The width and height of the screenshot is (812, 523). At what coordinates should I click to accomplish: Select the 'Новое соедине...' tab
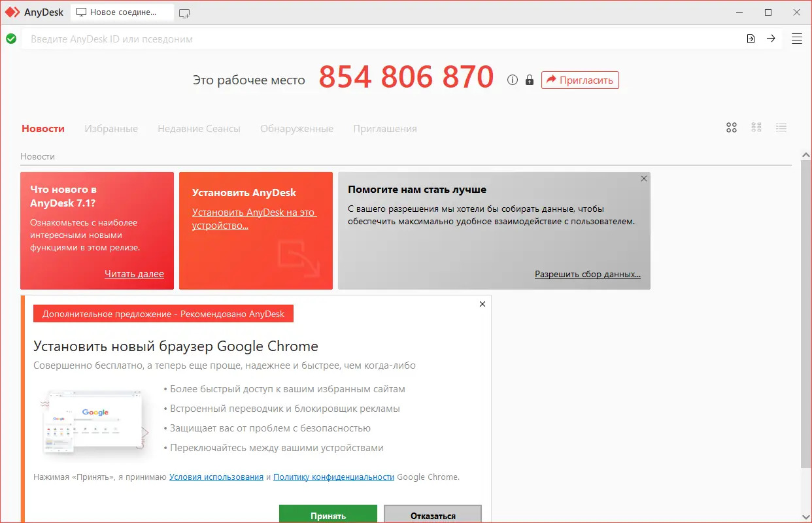pos(122,12)
